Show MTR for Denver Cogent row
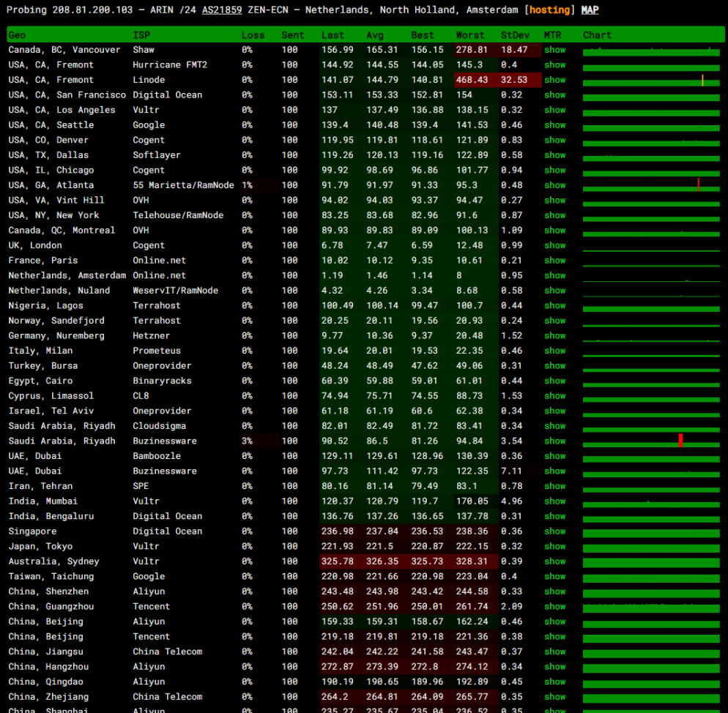The width and height of the screenshot is (728, 713). [555, 140]
